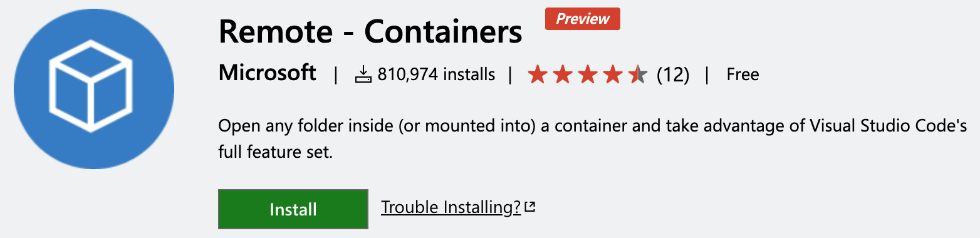
Task: Select the first red rating star
Action: coord(537,75)
